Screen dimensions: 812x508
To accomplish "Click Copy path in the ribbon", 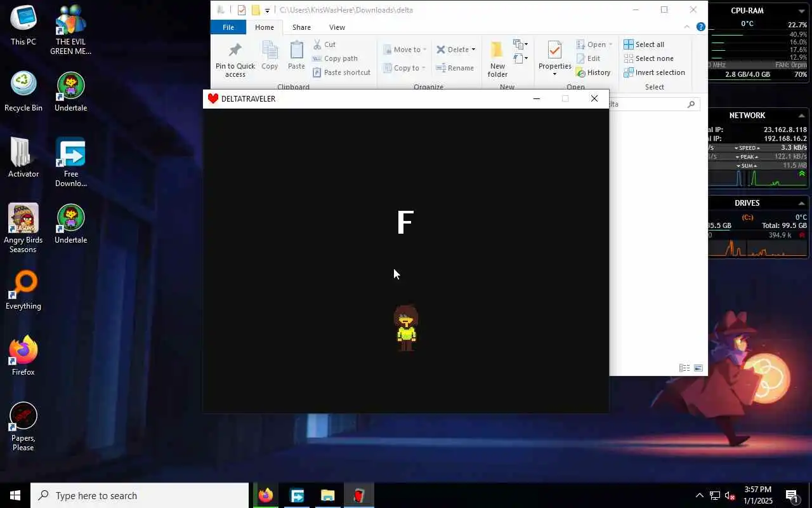I will pyautogui.click(x=335, y=58).
